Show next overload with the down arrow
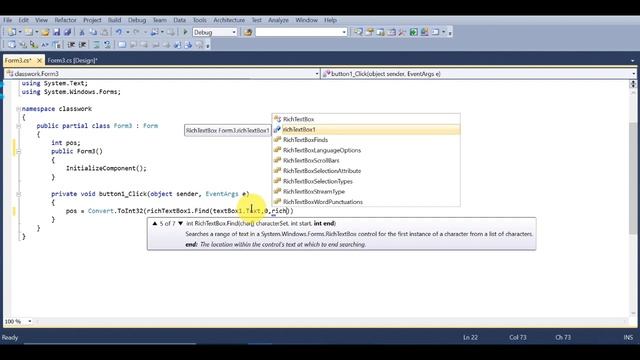The height and width of the screenshot is (360, 640). click(180, 224)
